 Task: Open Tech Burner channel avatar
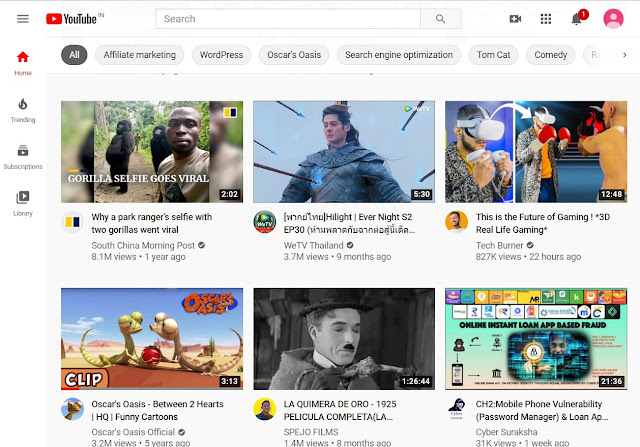pyautogui.click(x=456, y=222)
